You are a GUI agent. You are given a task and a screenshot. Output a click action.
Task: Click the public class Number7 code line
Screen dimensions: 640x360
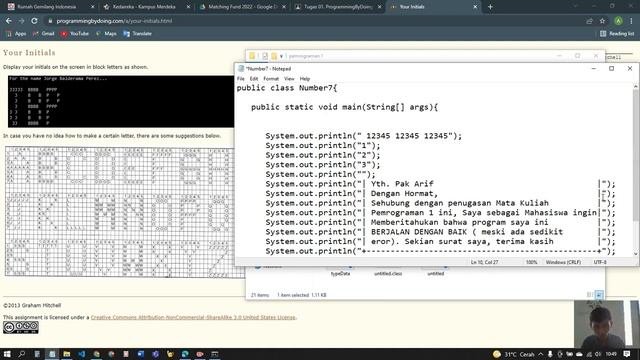click(287, 88)
